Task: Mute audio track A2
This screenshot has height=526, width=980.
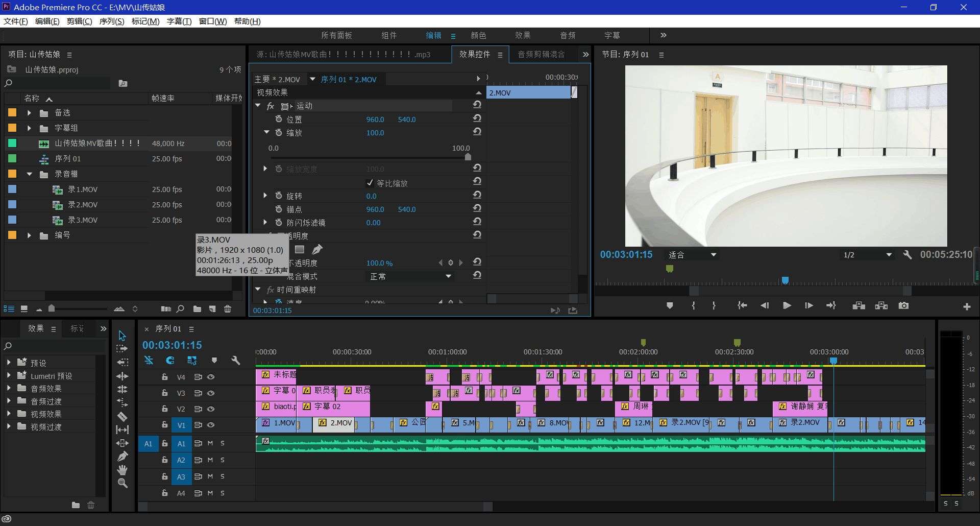Action: point(210,460)
